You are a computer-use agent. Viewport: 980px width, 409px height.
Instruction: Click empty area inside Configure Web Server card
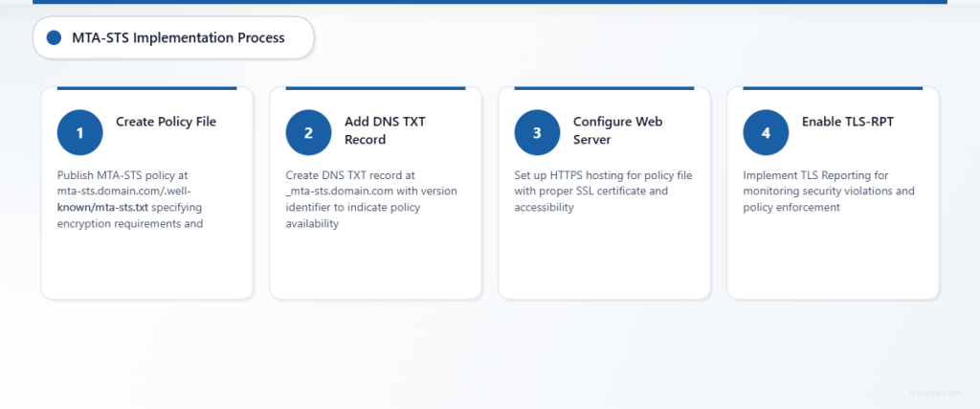[x=604, y=259]
